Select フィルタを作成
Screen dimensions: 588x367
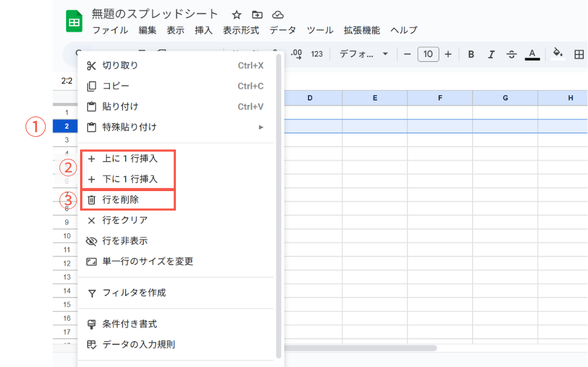click(x=175, y=293)
